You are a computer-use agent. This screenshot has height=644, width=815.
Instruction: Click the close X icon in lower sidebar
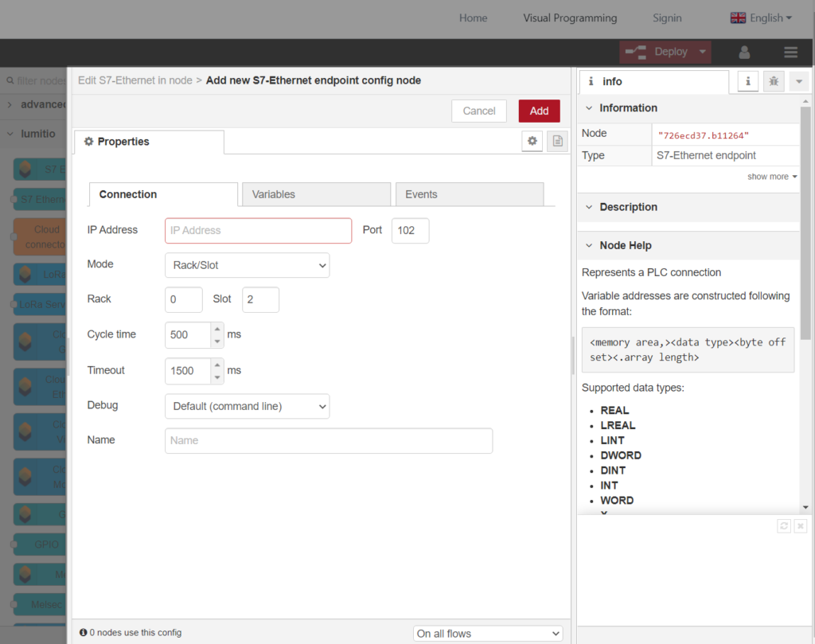click(801, 526)
